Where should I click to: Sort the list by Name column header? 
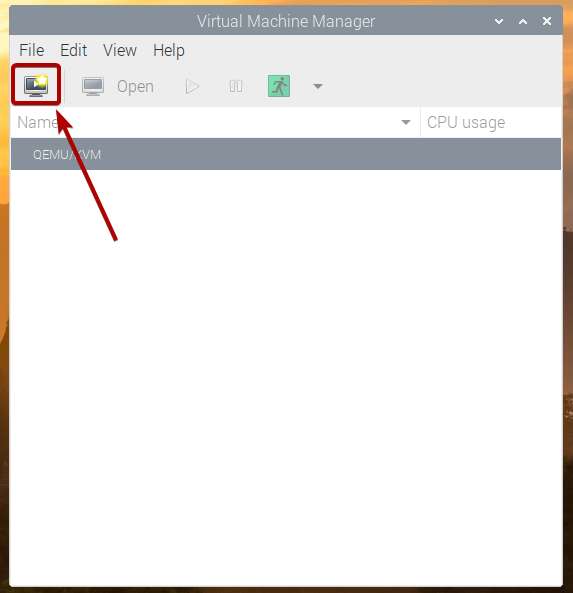(x=215, y=123)
